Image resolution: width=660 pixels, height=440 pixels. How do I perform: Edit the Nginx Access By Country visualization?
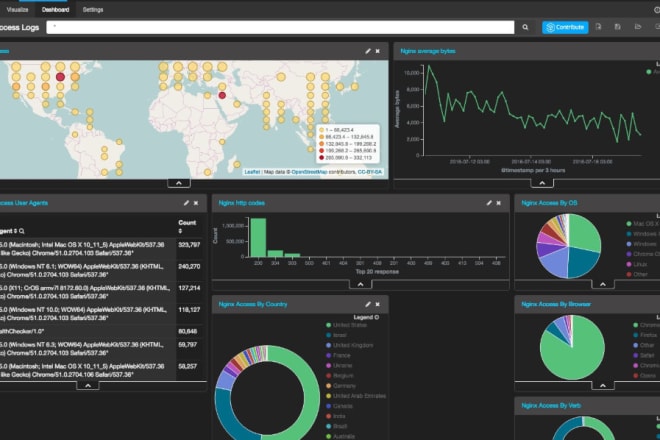click(368, 304)
